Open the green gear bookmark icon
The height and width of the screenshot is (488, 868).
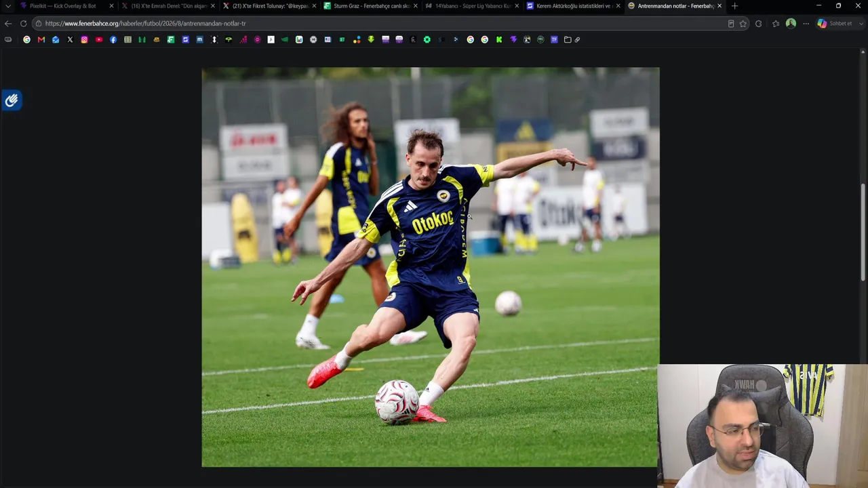427,39
